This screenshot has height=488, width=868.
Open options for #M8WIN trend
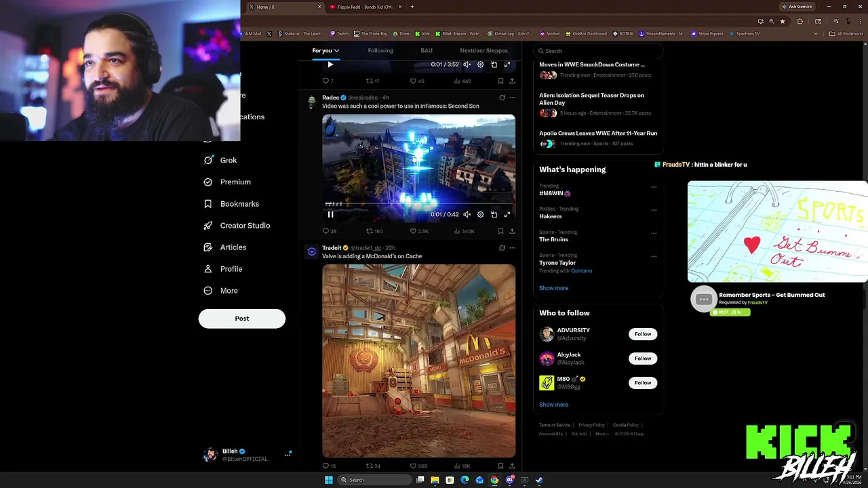(x=654, y=187)
